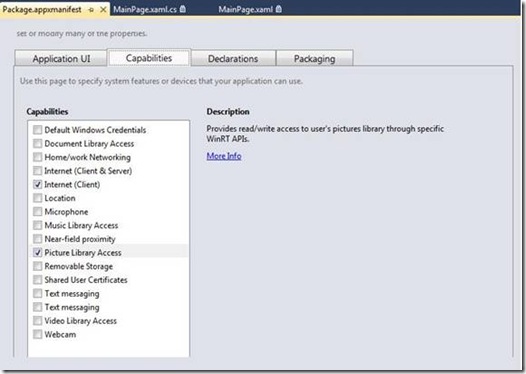This screenshot has width=526, height=374.
Task: Enable Shared User Certificates checkbox
Action: click(x=38, y=280)
